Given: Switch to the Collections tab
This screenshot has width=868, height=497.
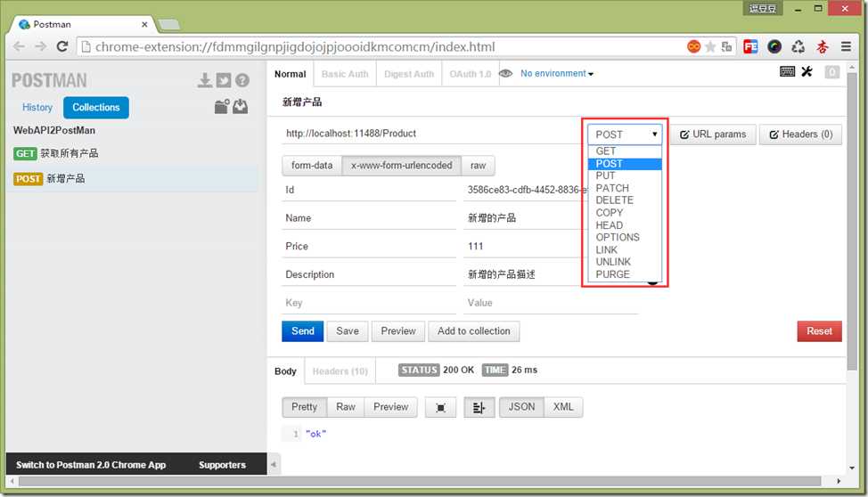Looking at the screenshot, I should (96, 108).
